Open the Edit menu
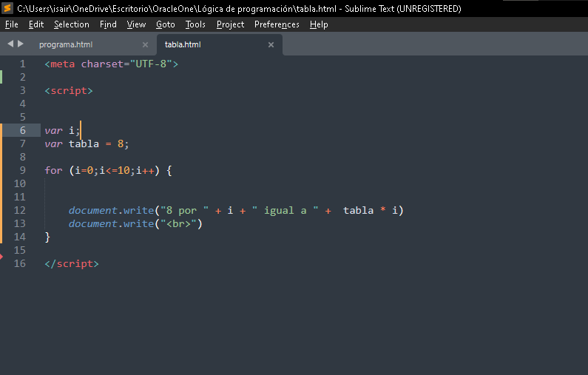588x375 pixels. (36, 24)
